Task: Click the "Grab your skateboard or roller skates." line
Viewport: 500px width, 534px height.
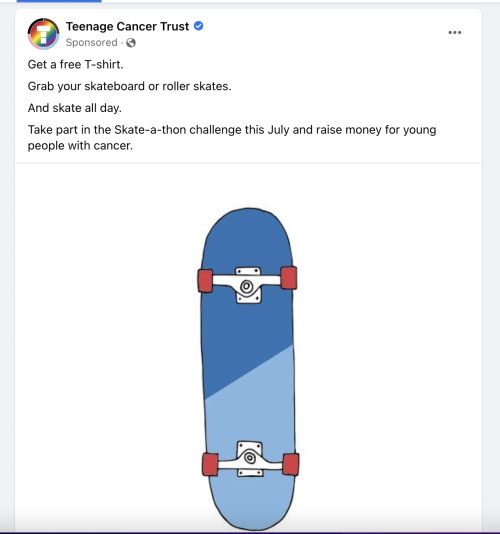Action: 129,86
